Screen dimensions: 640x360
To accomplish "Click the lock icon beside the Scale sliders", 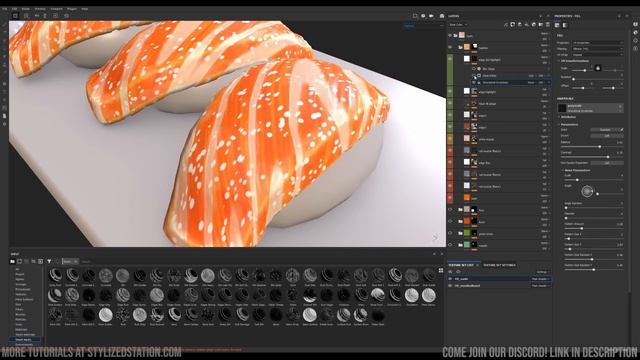I will click(598, 68).
